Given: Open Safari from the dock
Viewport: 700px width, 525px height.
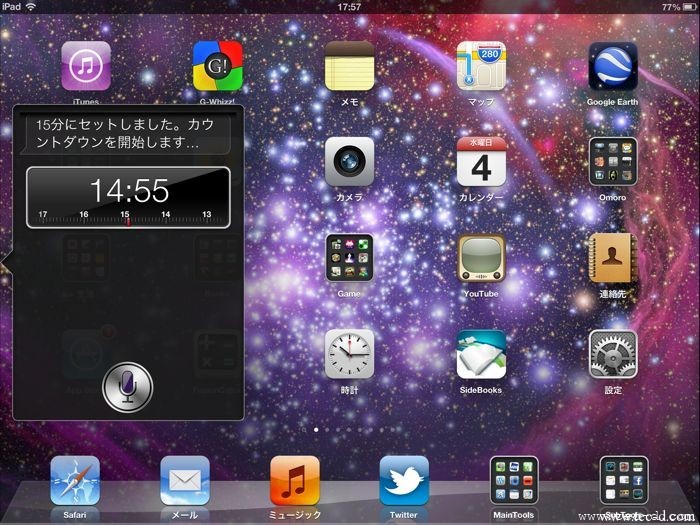Looking at the screenshot, I should point(75,480).
